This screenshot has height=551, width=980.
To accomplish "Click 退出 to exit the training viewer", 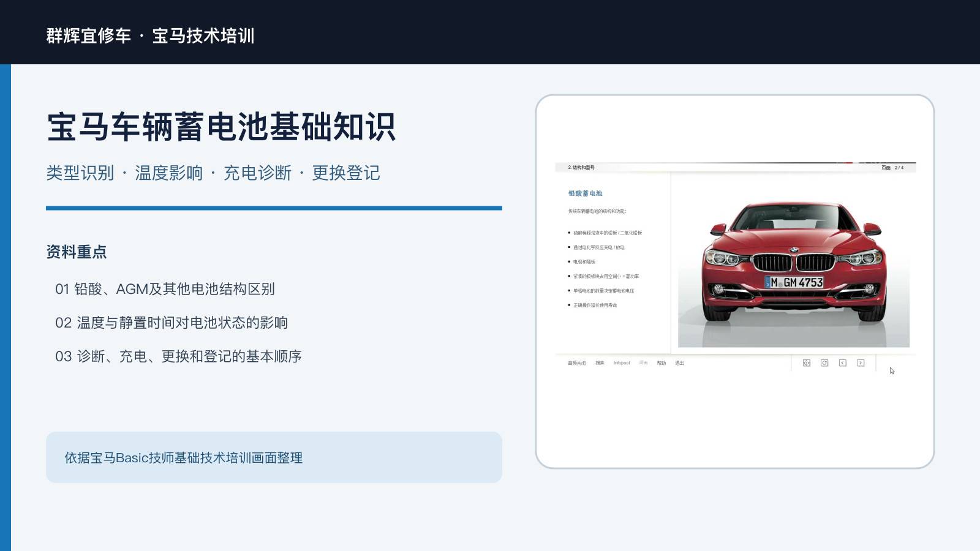I will (679, 363).
